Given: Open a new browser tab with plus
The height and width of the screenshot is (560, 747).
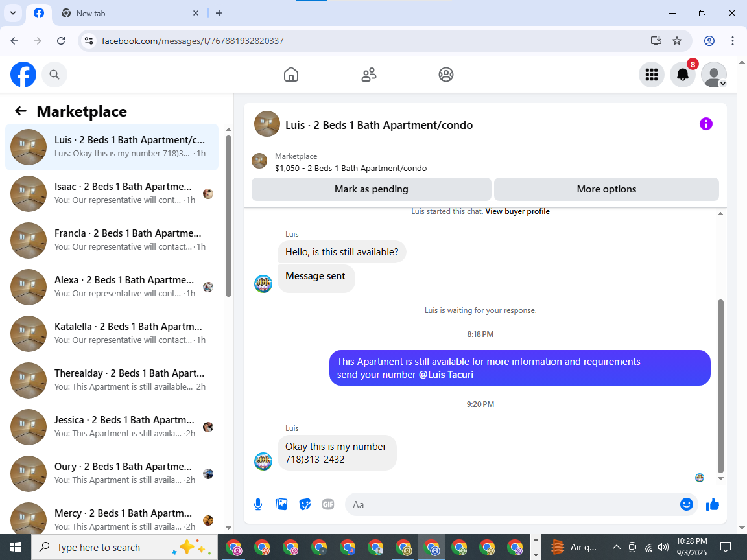Looking at the screenshot, I should click(x=219, y=14).
